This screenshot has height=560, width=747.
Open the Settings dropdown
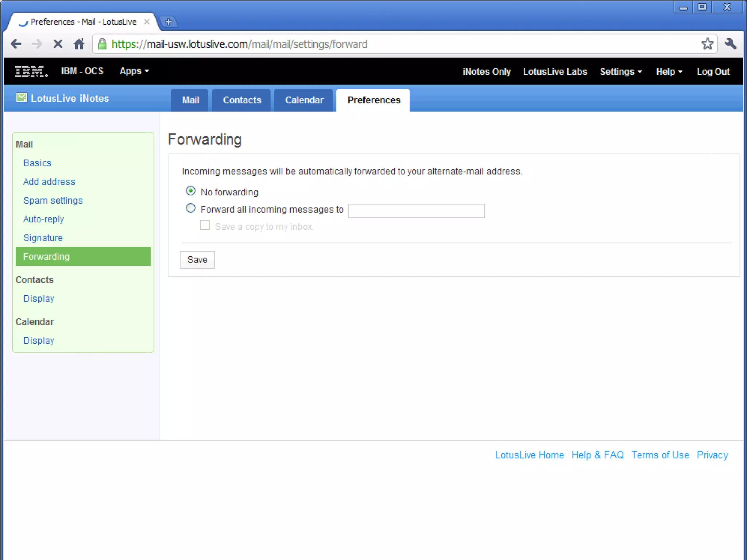[620, 72]
